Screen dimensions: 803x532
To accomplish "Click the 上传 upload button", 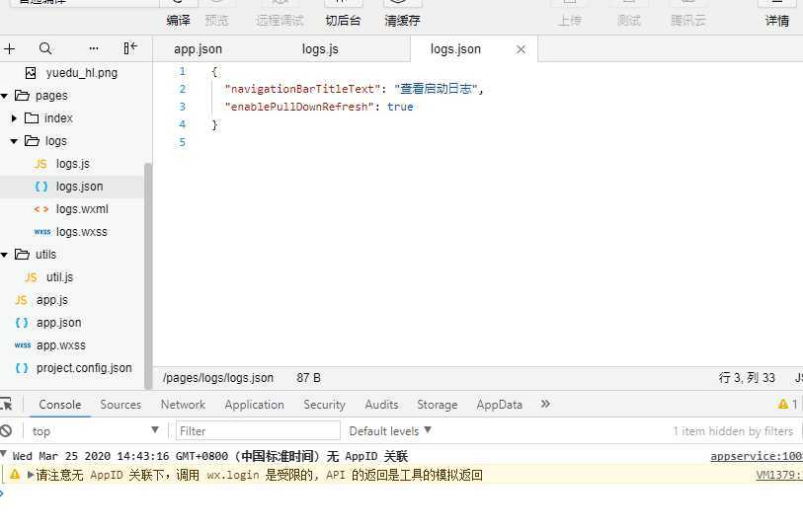I will 570,21.
